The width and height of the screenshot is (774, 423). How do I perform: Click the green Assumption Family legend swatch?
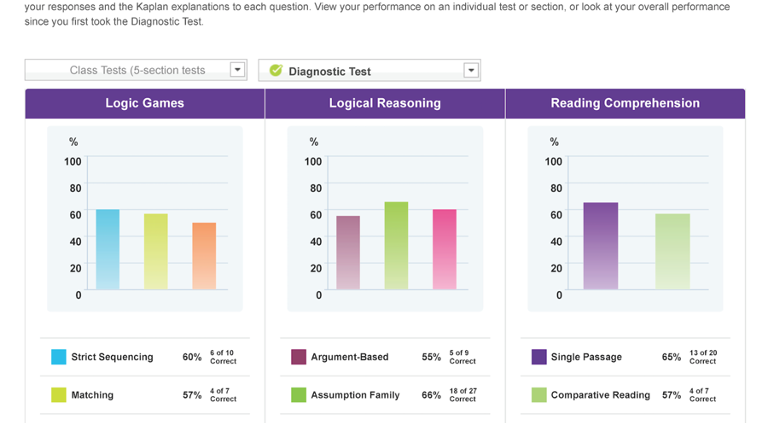click(x=298, y=395)
